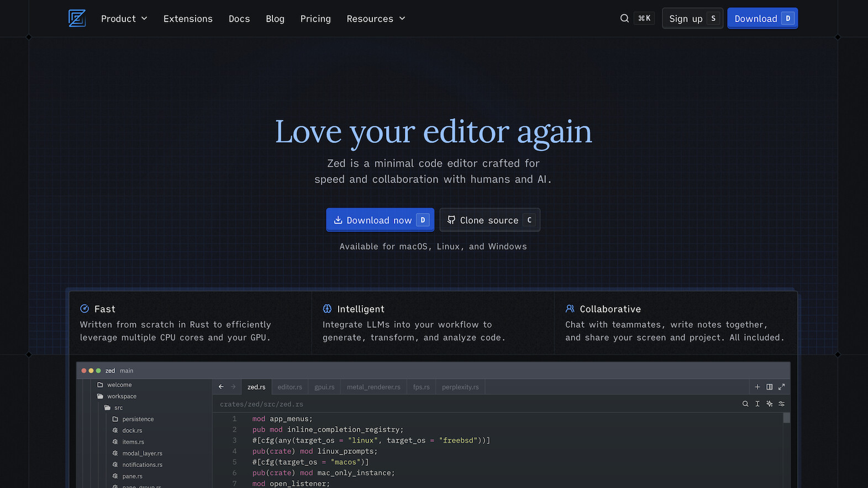Switch to the fps.rs tab
This screenshot has height=488, width=868.
coord(421,387)
